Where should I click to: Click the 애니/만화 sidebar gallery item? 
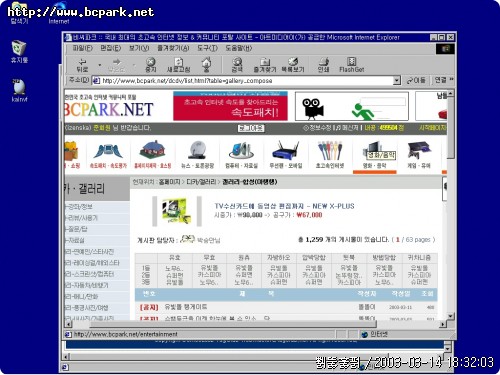[x=81, y=296]
